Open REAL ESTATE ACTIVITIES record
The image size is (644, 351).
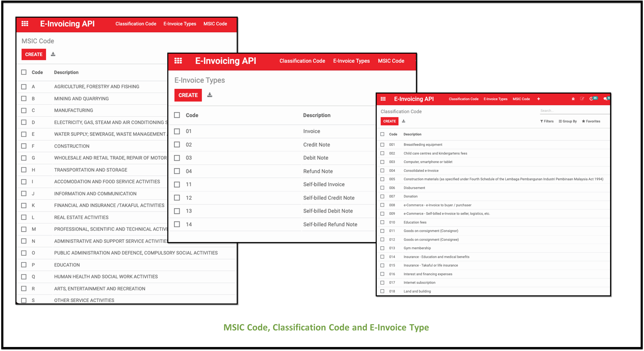click(x=81, y=217)
